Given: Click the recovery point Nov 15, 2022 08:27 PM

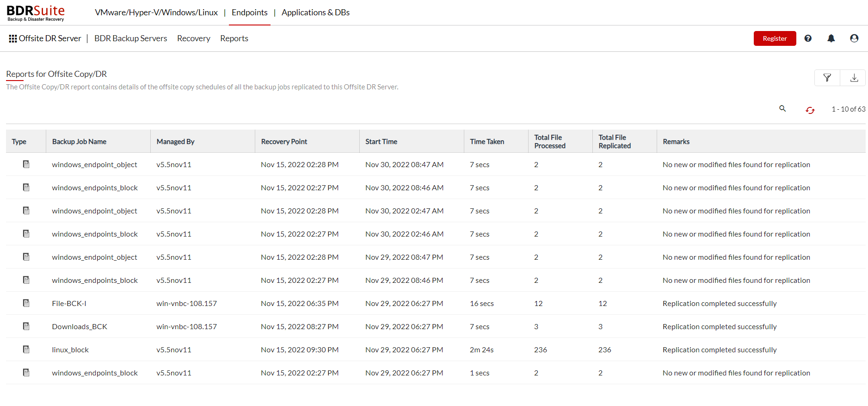Looking at the screenshot, I should click(x=300, y=326).
